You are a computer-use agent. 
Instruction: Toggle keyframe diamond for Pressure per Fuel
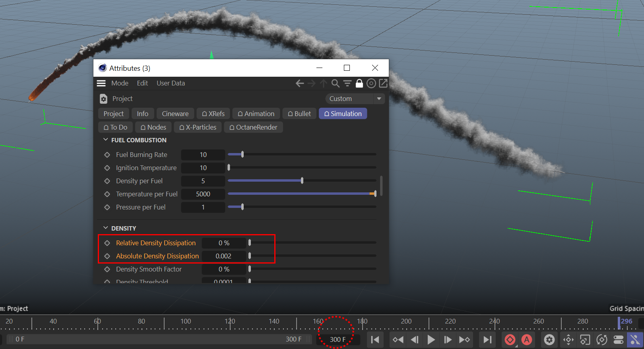[107, 207]
